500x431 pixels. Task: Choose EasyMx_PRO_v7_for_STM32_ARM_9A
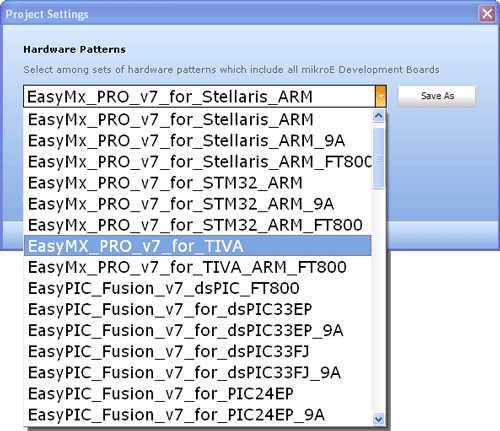pos(198,204)
